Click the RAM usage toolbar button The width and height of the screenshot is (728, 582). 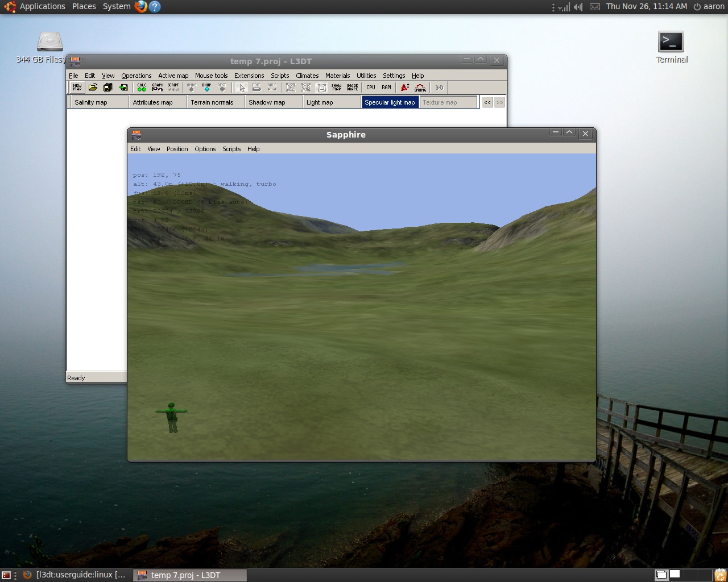click(x=387, y=88)
